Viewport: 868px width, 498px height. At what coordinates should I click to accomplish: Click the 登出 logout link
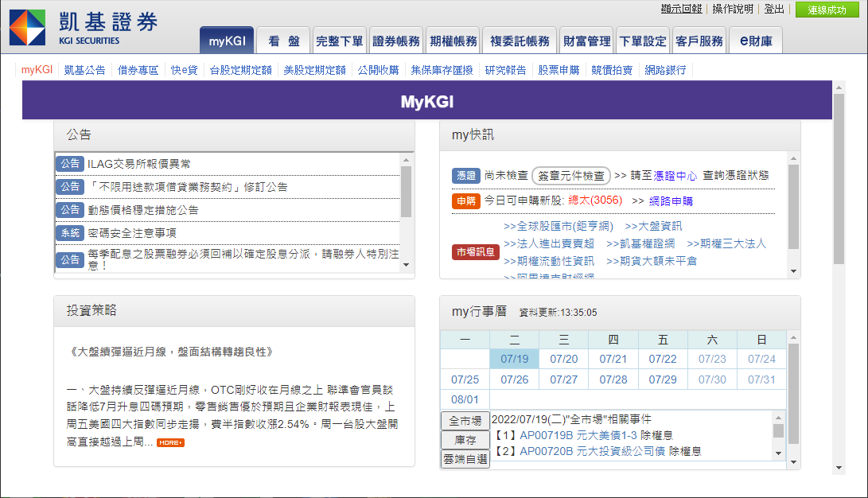point(773,9)
